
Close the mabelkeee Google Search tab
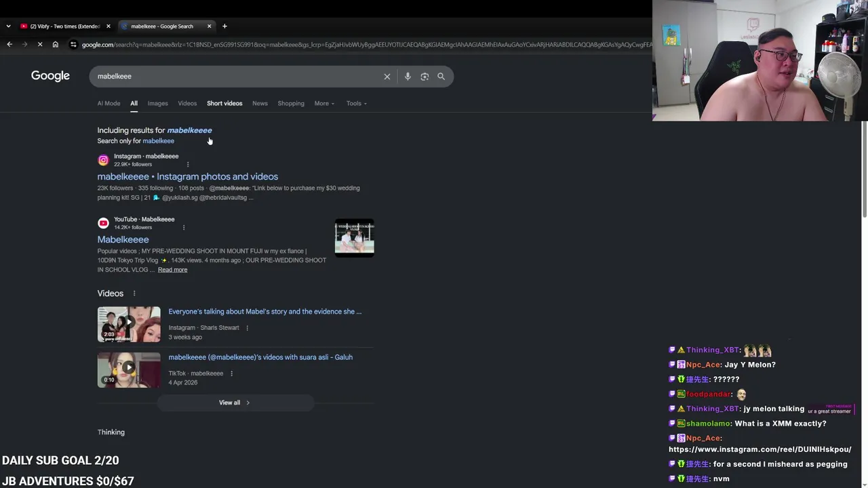210,26
